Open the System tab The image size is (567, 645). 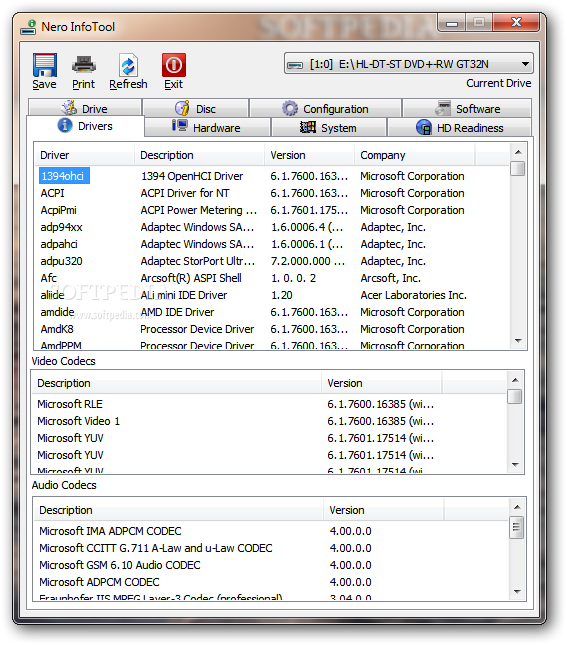329,127
